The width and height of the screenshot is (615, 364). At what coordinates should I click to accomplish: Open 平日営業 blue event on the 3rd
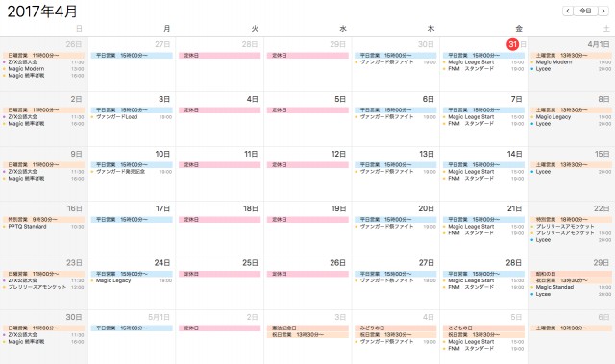coord(132,110)
